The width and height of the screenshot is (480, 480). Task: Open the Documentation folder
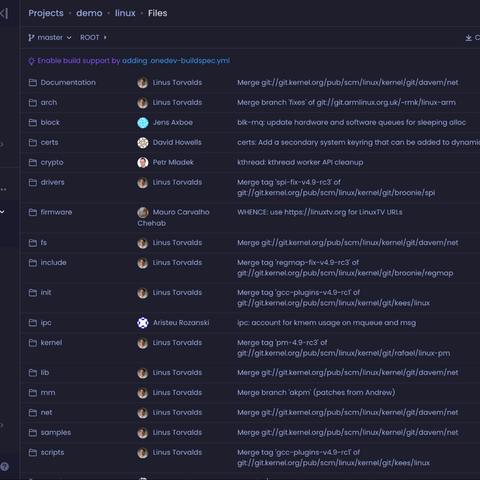click(x=68, y=82)
